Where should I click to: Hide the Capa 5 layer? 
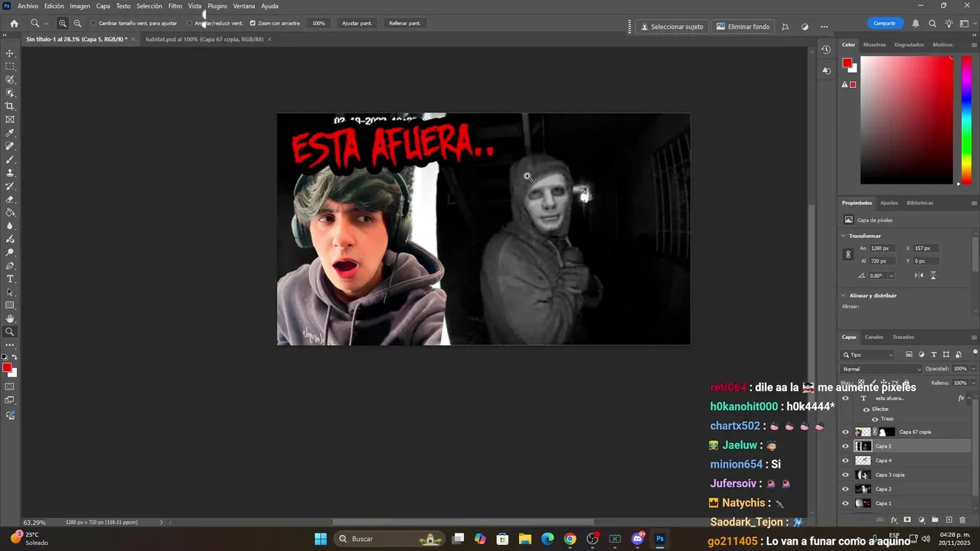(x=845, y=446)
